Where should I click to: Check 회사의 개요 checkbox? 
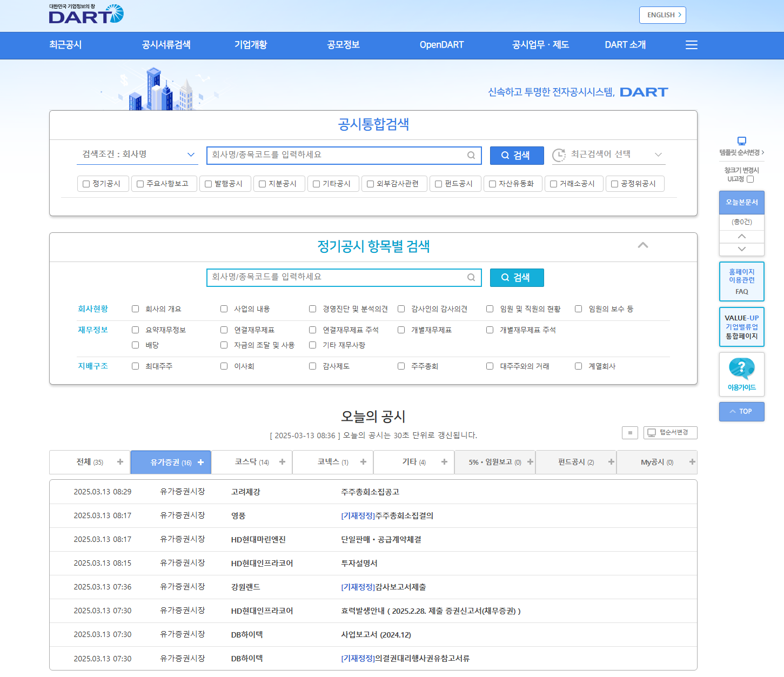click(136, 309)
